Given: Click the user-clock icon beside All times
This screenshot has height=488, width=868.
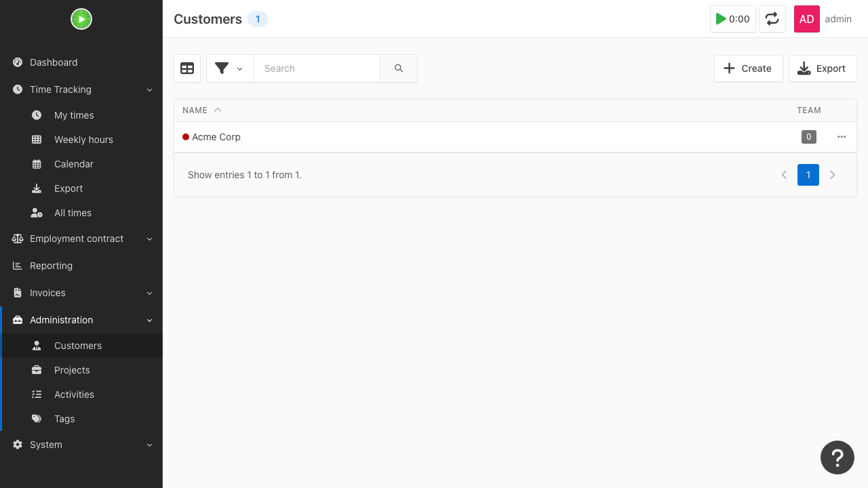Looking at the screenshot, I should coord(37,213).
